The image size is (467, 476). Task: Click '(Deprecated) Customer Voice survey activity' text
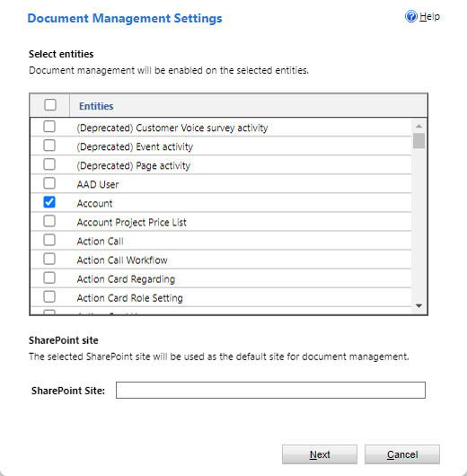point(172,128)
